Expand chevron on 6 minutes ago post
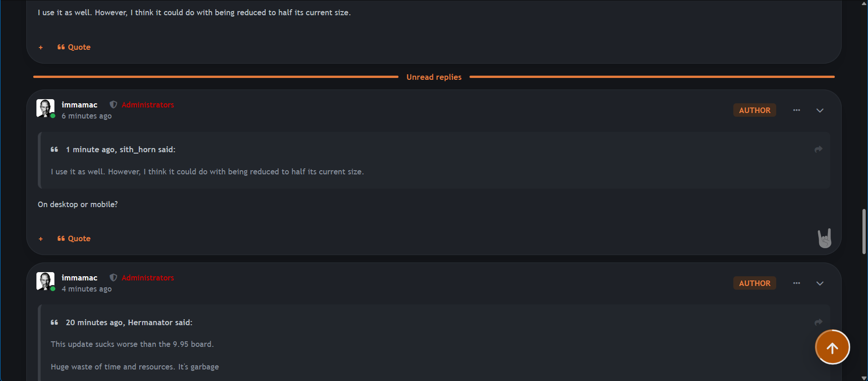This screenshot has width=868, height=381. pyautogui.click(x=820, y=110)
